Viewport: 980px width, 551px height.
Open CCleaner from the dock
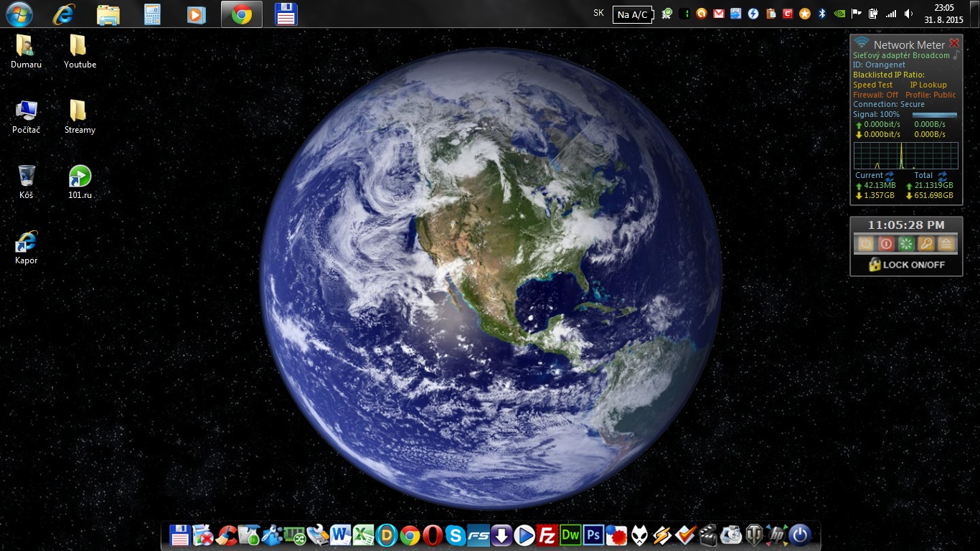[x=226, y=534]
